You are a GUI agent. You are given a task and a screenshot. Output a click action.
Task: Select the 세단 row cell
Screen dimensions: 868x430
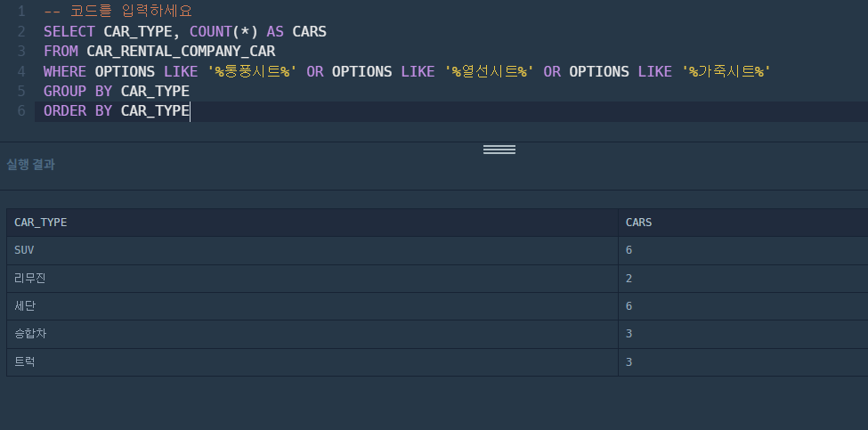[312, 306]
